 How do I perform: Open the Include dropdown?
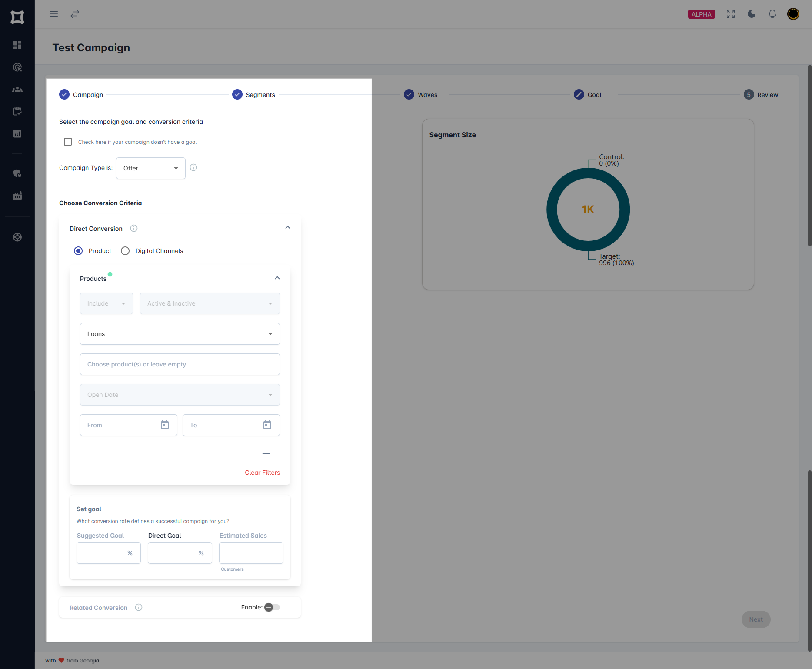click(106, 303)
